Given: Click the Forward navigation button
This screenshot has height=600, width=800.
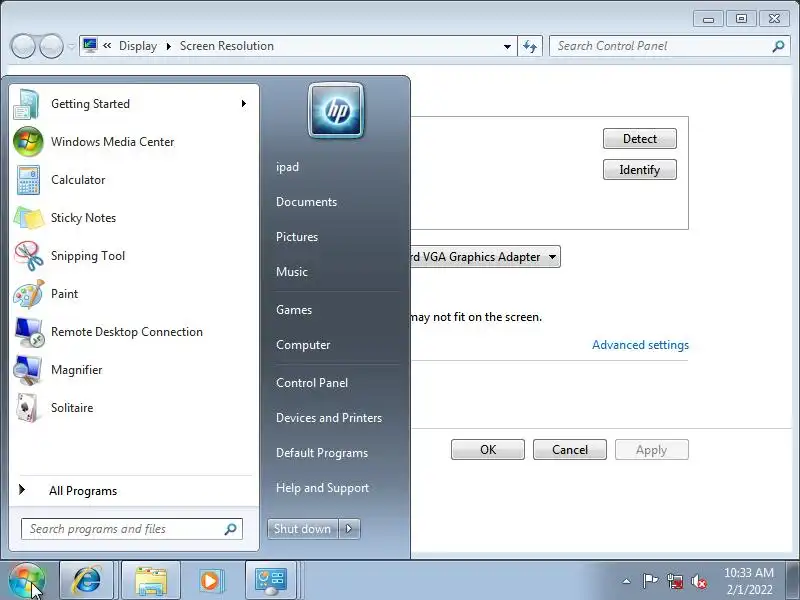Looking at the screenshot, I should click(x=52, y=46).
